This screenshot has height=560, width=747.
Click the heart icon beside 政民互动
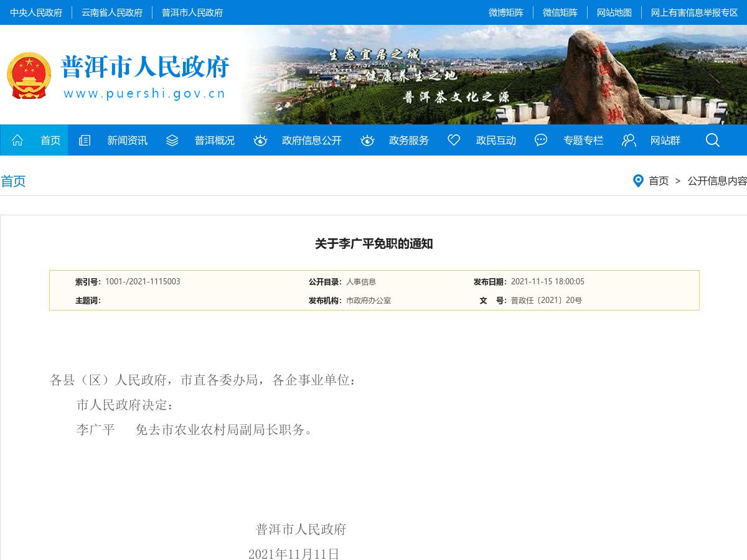(x=454, y=140)
